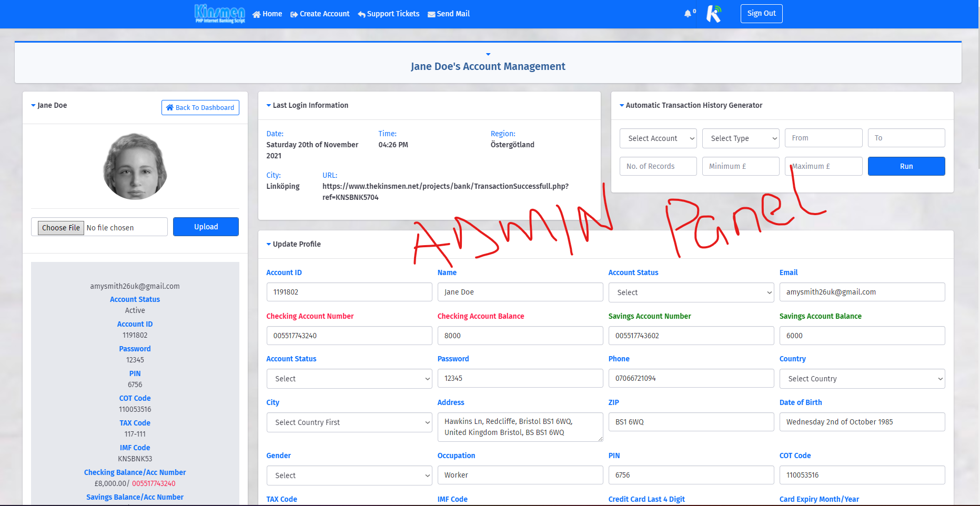
Task: Click the Occupation field Worker
Action: click(520, 475)
